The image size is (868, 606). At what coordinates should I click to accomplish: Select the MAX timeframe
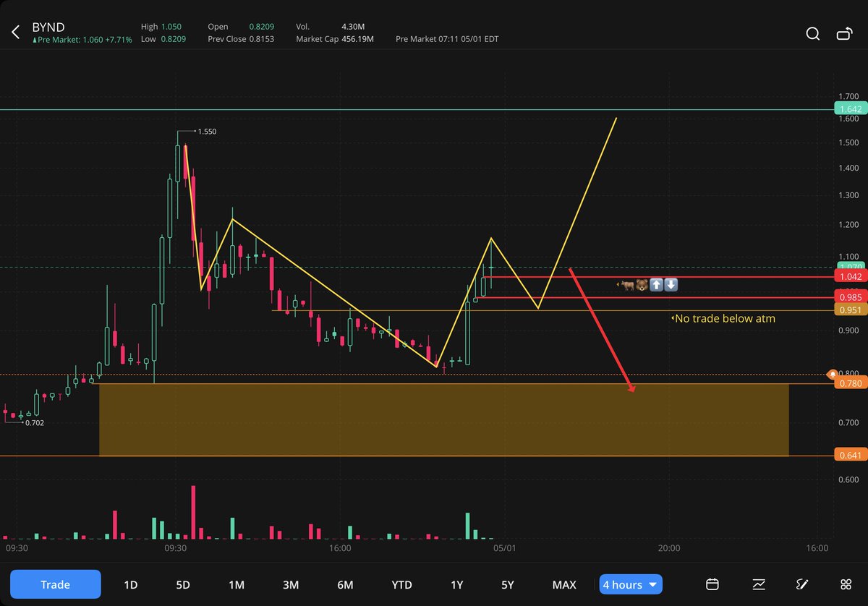coord(564,584)
